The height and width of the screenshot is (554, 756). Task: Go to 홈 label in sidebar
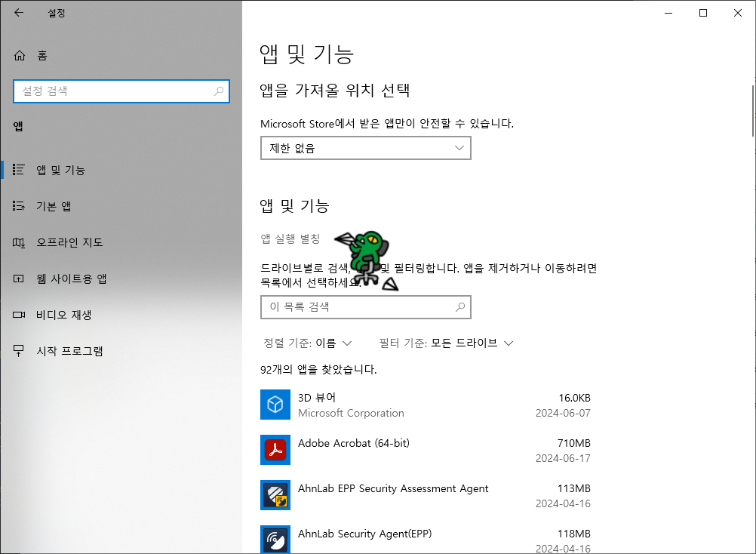click(42, 56)
